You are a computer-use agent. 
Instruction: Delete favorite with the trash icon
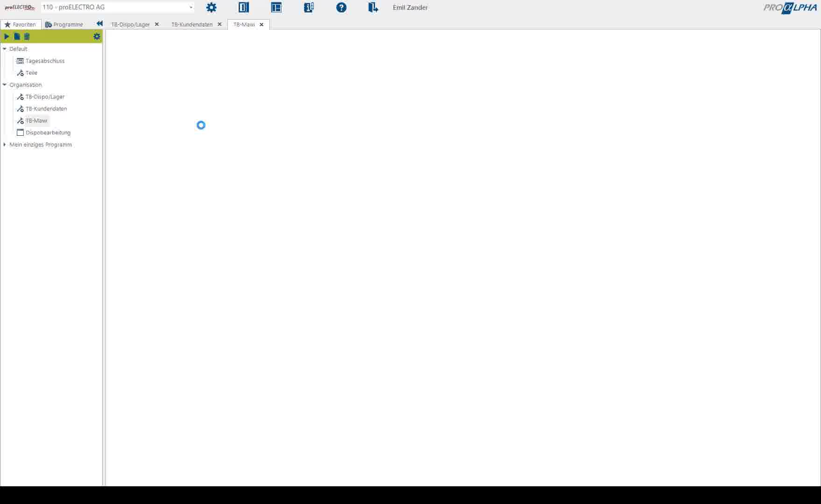coord(27,36)
